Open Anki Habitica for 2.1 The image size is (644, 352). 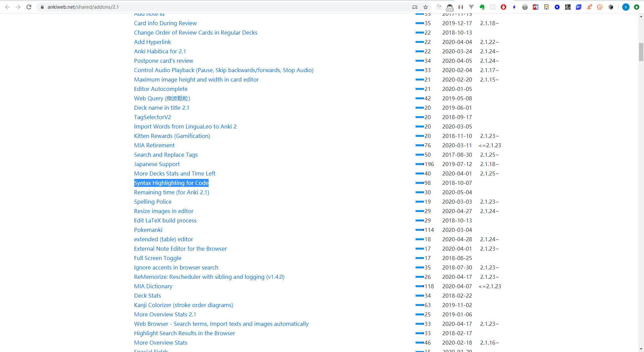click(160, 51)
